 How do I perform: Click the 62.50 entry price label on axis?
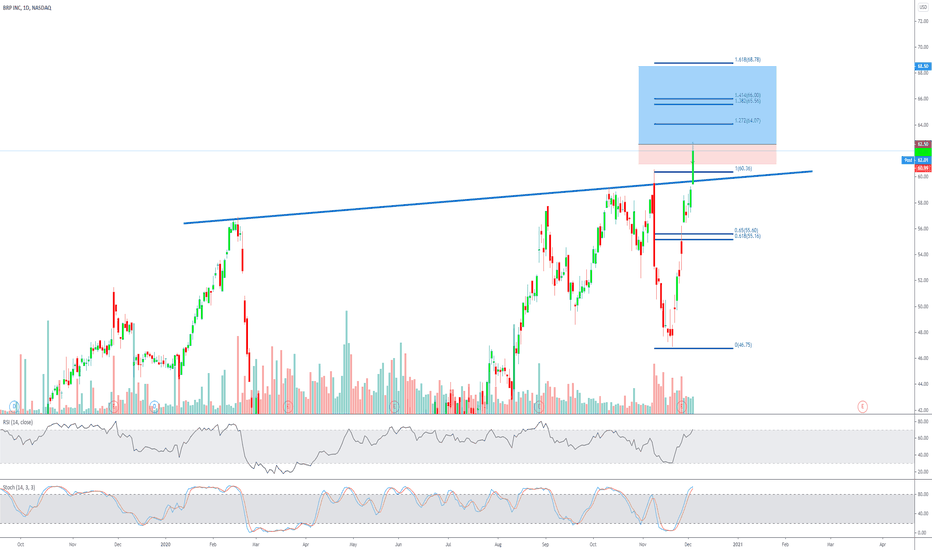922,144
